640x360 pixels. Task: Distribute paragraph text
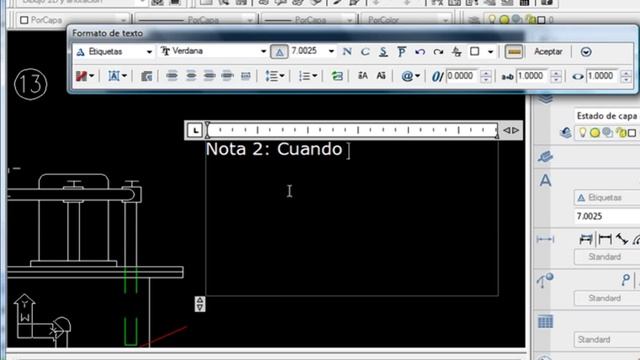pyautogui.click(x=246, y=76)
